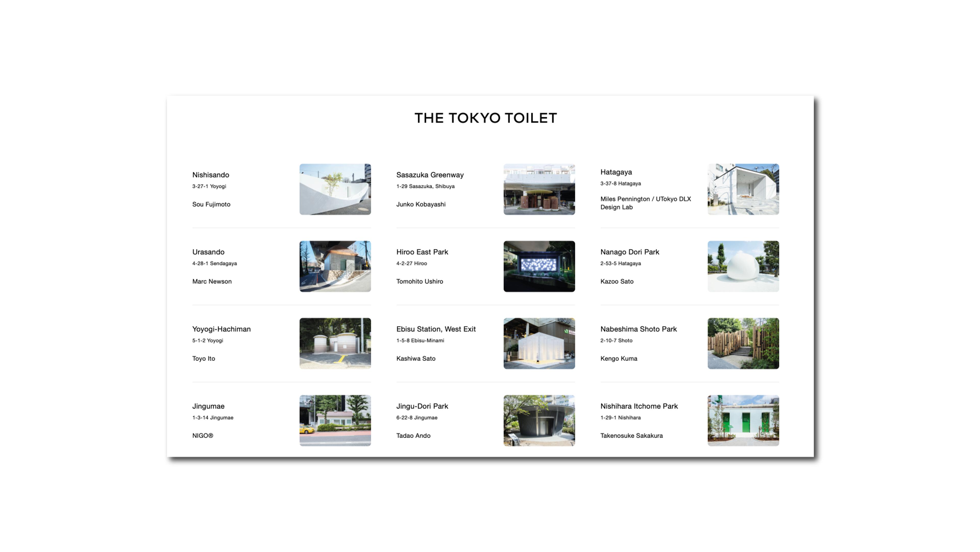Click the address 1-29 Sasazuka, Shibuya
The width and height of the screenshot is (980, 552).
(425, 186)
